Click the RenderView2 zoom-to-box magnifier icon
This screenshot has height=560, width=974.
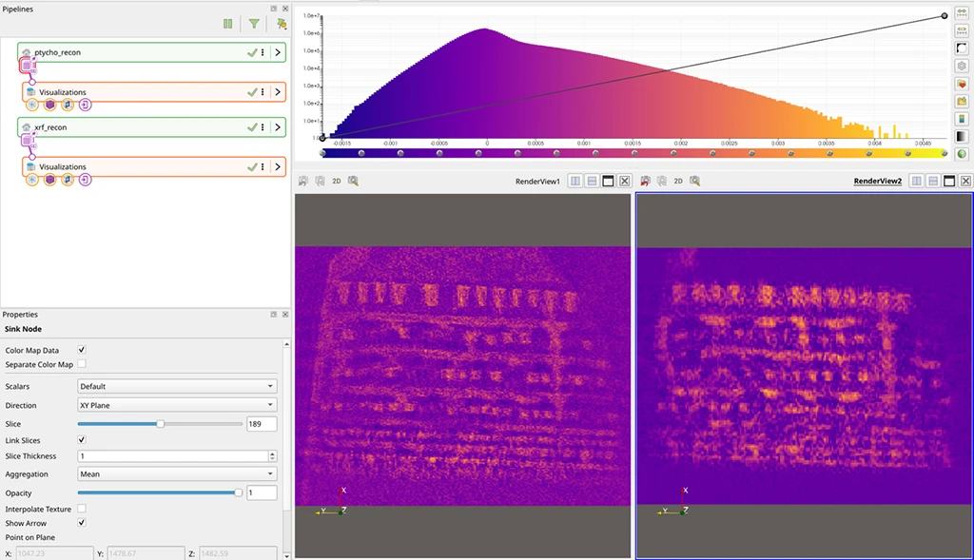(694, 182)
